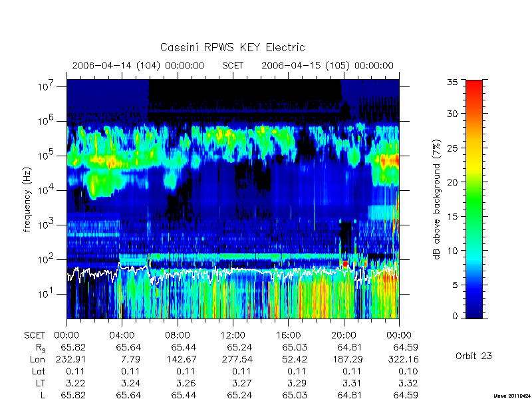The image size is (532, 399).
Task: Click the 10^1 frequency tick label
Action: 46,294
